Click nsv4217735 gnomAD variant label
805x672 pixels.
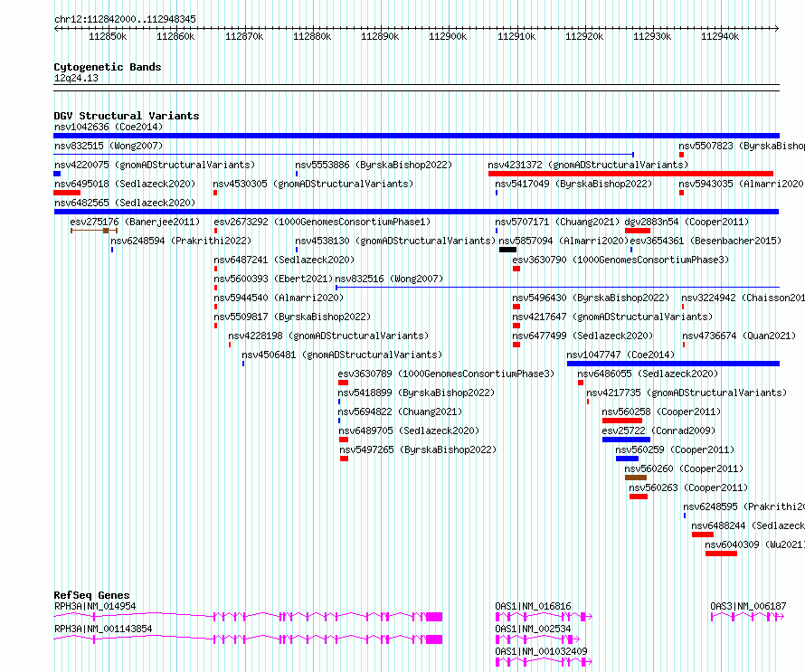click(687, 393)
